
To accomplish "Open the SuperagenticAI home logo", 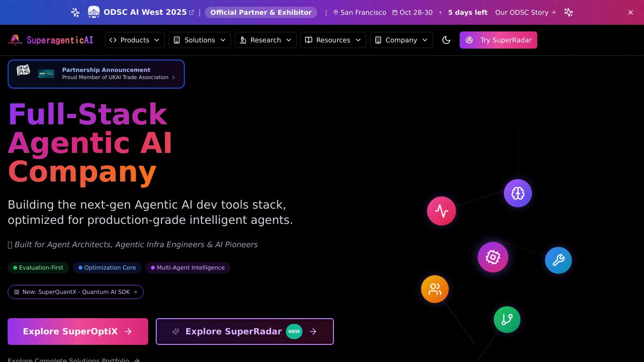I will [x=51, y=40].
